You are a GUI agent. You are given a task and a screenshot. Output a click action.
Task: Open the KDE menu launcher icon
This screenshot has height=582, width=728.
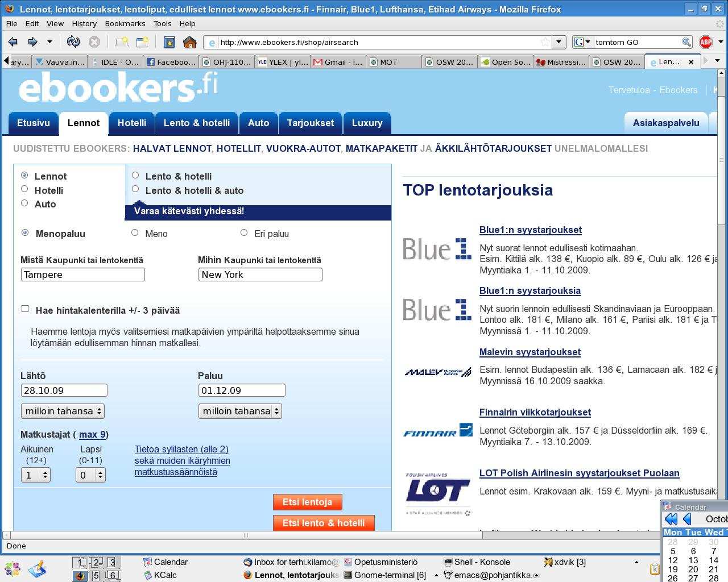[x=13, y=569]
